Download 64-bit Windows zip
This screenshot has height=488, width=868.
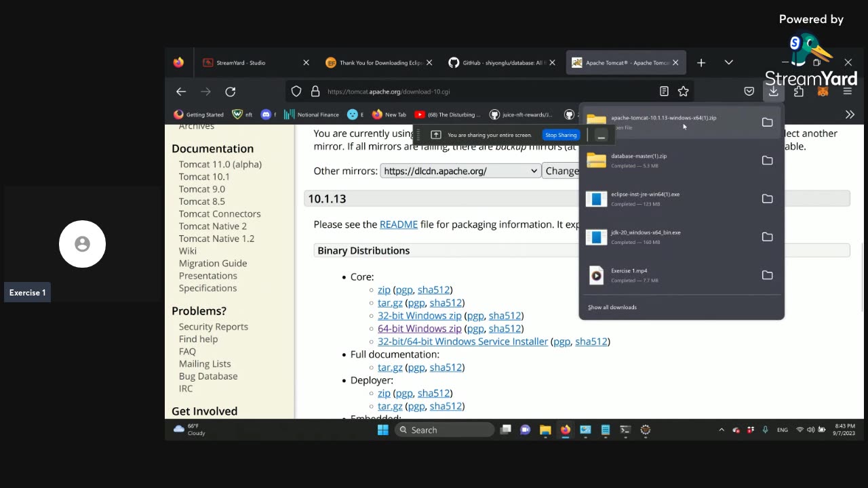pyautogui.click(x=420, y=329)
